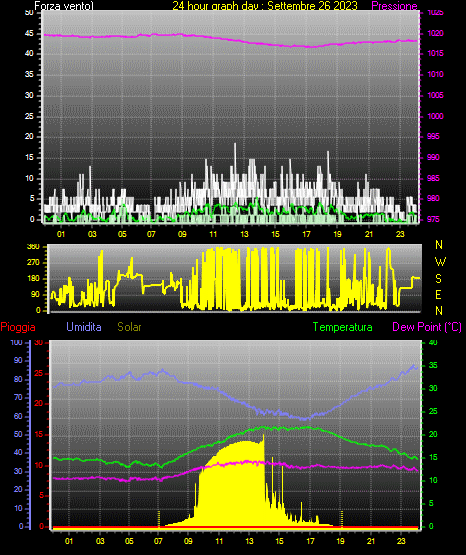
Task: Click the 1020 pressure scale value
Action: (435, 33)
